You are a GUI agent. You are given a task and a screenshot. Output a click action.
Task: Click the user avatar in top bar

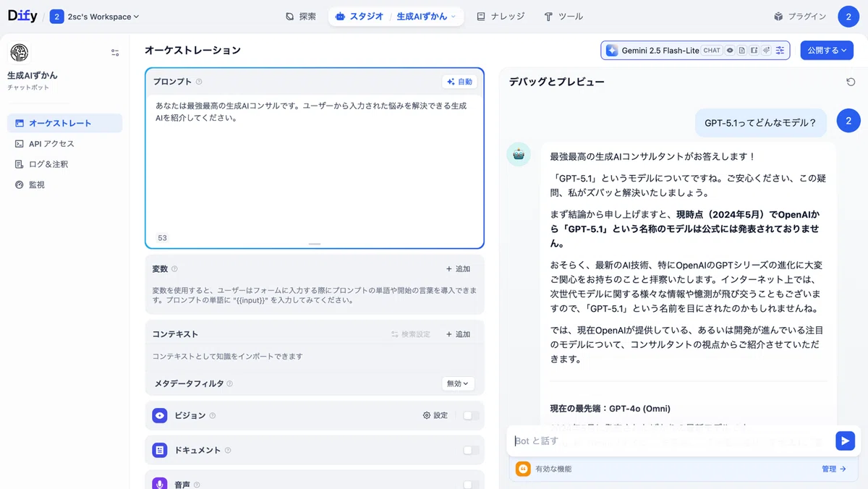[x=848, y=16]
